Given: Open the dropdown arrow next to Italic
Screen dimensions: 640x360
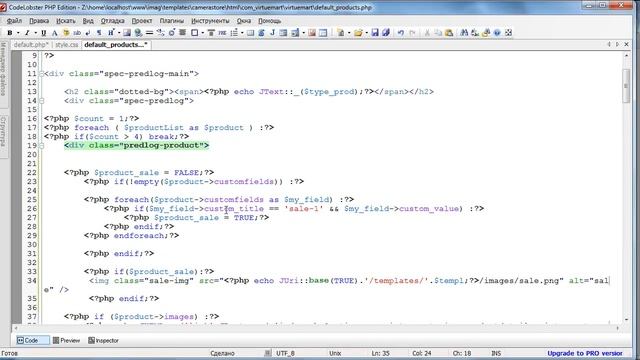Looking at the screenshot, I should pyautogui.click(x=36, y=33).
